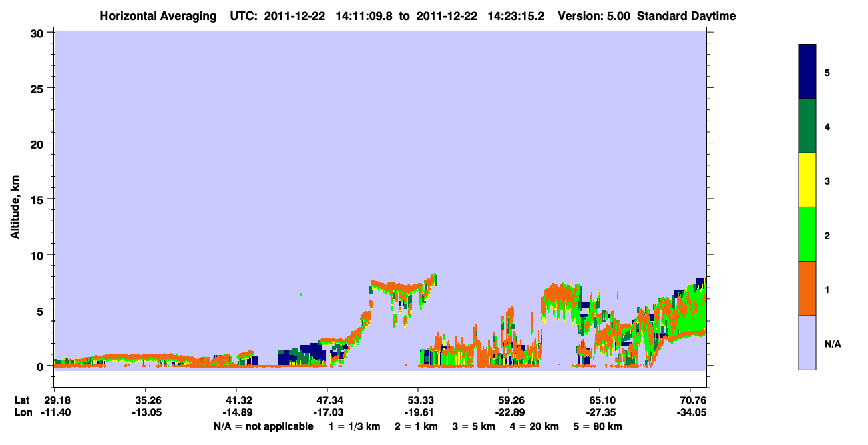The image size is (868, 445).
Task: Click the '3 = 5 km' legend text
Action: (x=474, y=426)
